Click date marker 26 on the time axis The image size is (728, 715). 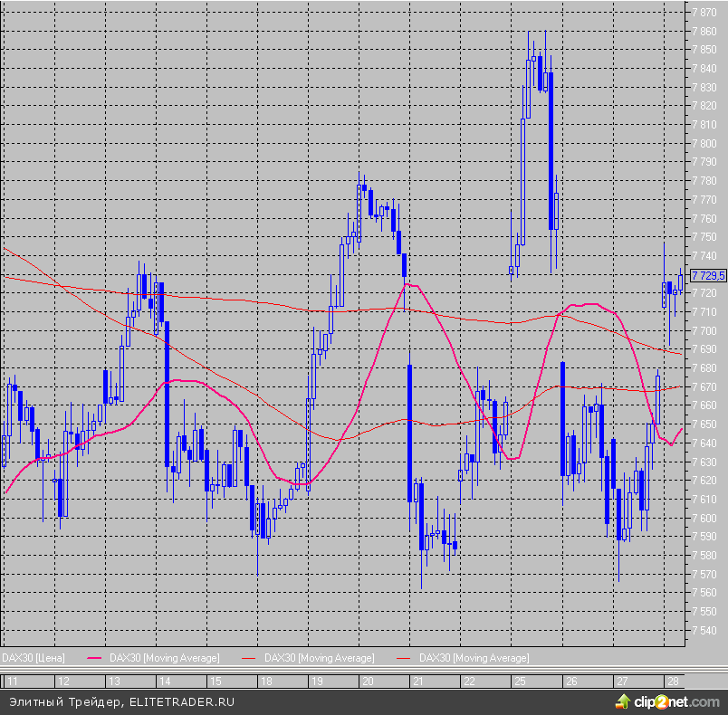point(570,681)
